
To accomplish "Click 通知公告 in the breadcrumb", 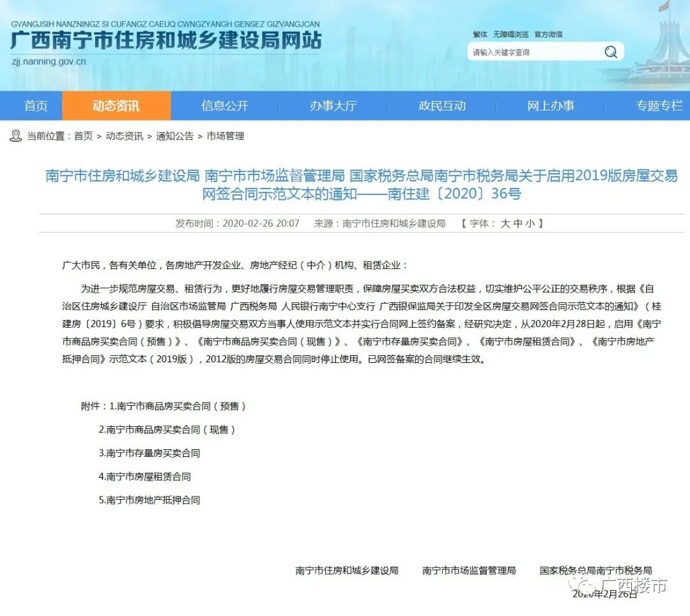I will point(174,136).
